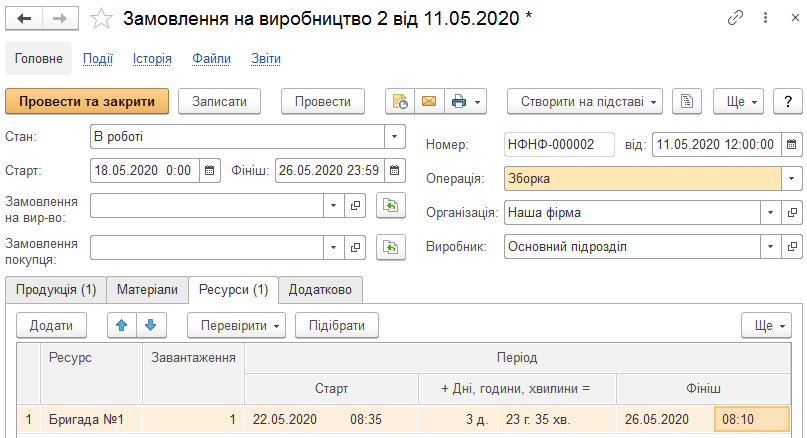Open the Історія link

coord(152,59)
